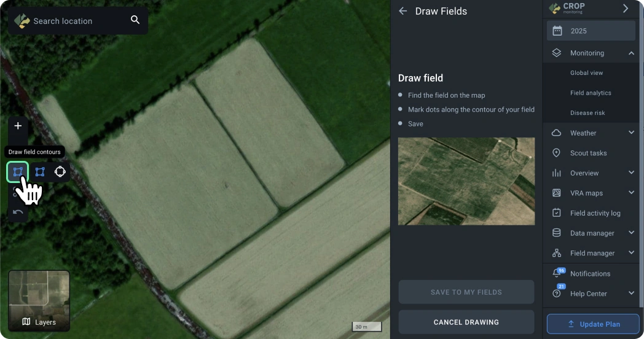Go back using Draw Fields arrow
The image size is (644, 339).
click(x=403, y=11)
